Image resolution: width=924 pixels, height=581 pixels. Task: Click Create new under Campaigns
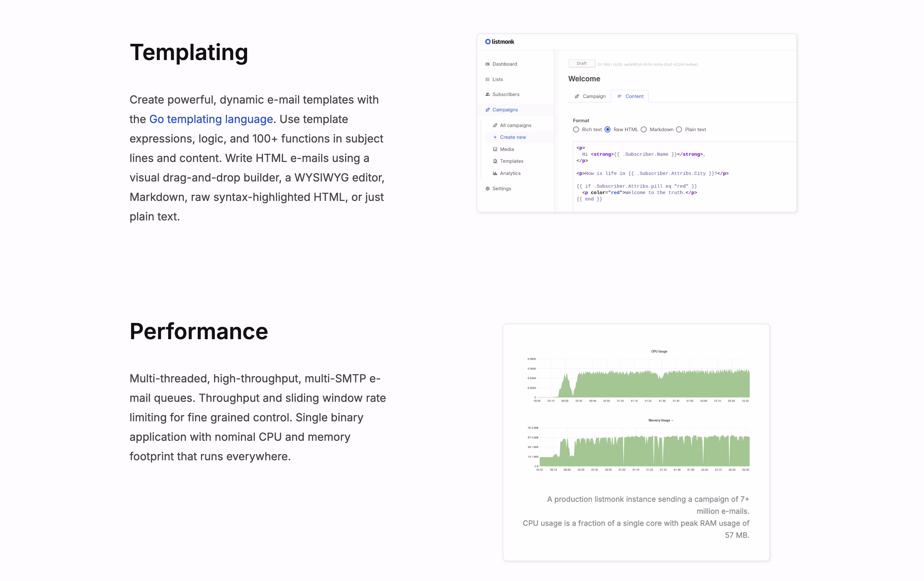coord(513,137)
